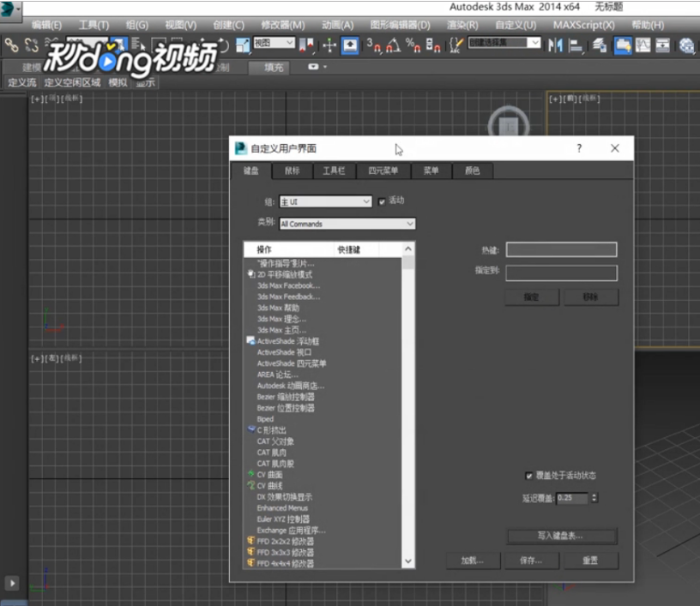The width and height of the screenshot is (700, 606).
Task: Switch to the 工具栏 tab
Action: point(334,171)
